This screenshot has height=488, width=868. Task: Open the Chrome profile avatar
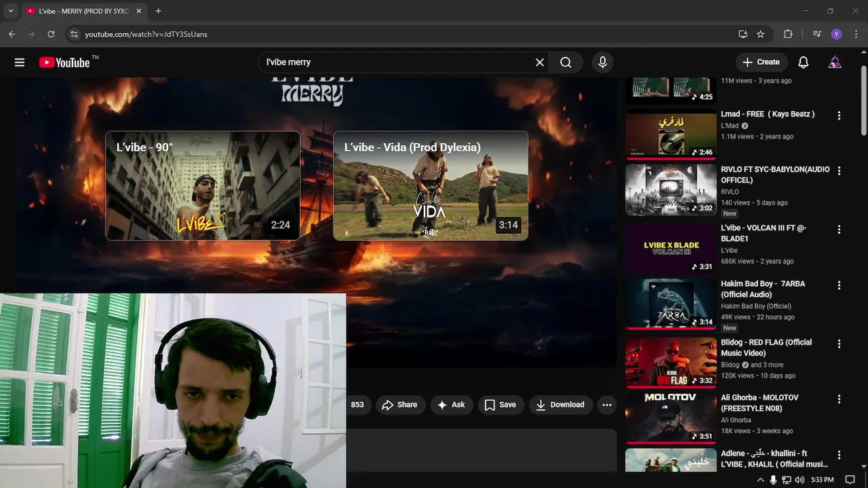point(836,34)
